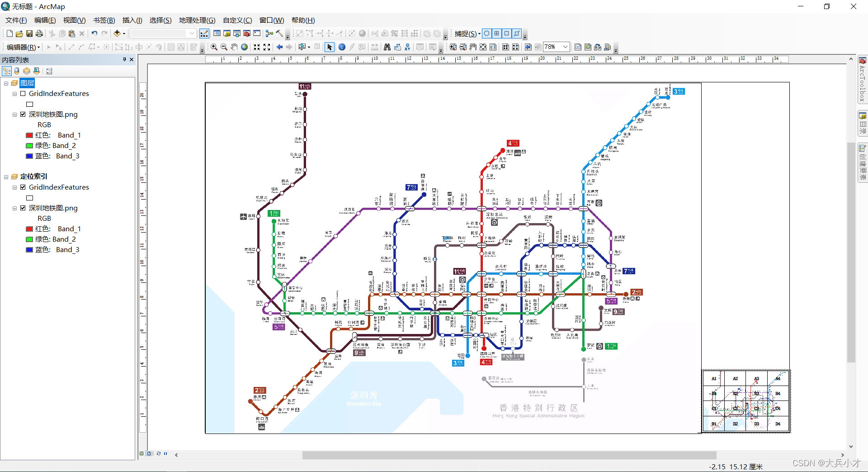Toggle Edge Snapping on Snapping toolbar

coord(517,33)
